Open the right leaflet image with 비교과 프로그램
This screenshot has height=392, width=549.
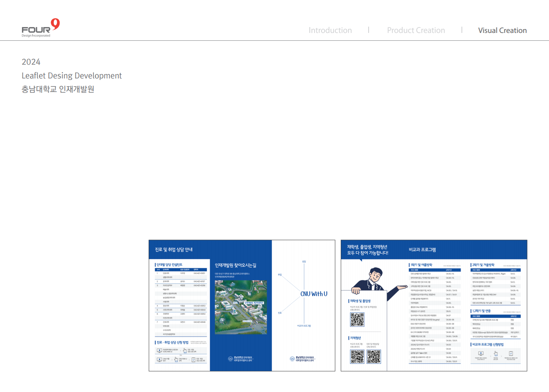[x=434, y=305]
